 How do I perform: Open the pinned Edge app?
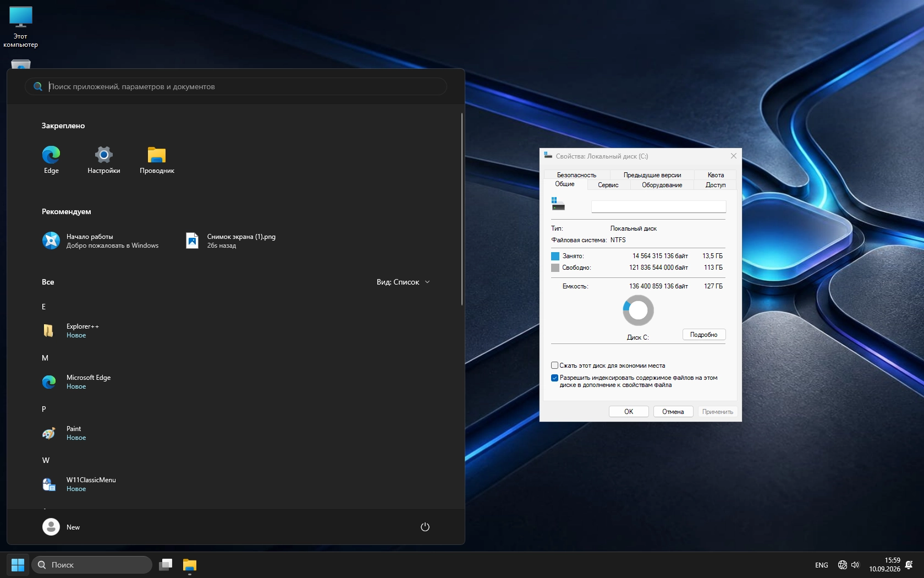(x=51, y=160)
